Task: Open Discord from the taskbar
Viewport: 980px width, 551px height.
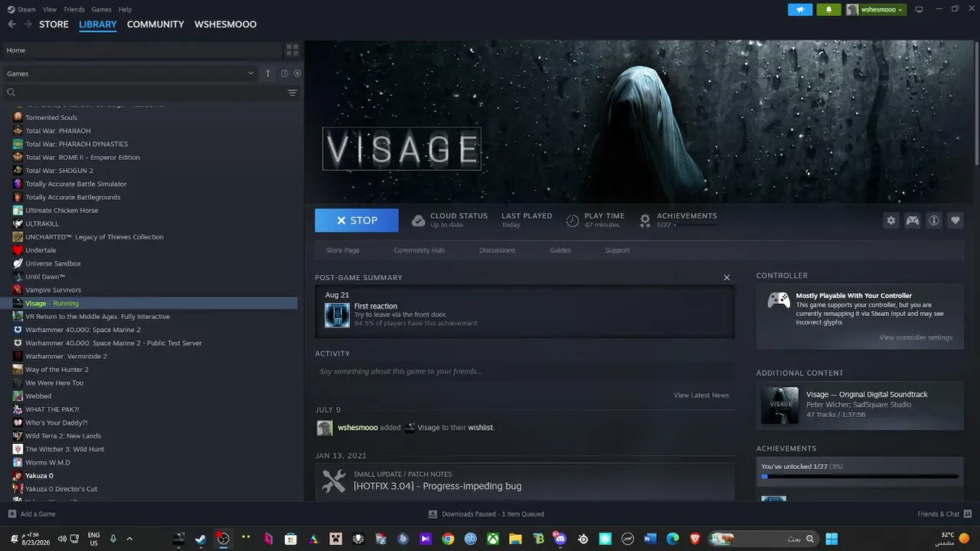Action: coord(560,539)
